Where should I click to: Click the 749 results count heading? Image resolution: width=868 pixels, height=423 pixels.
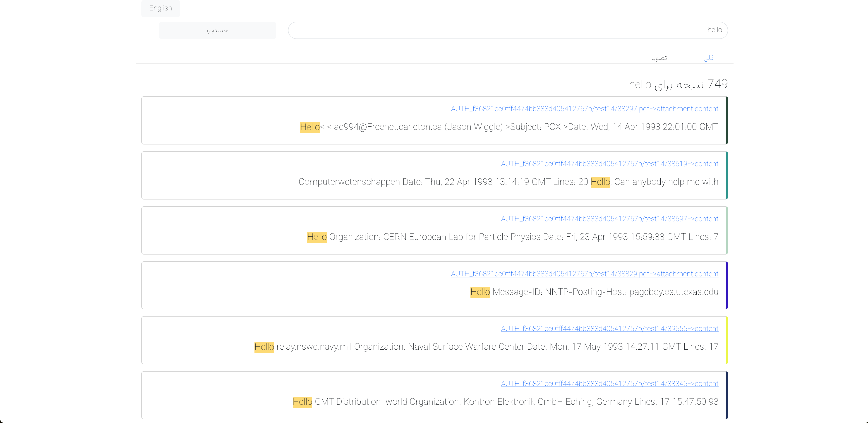tap(678, 84)
